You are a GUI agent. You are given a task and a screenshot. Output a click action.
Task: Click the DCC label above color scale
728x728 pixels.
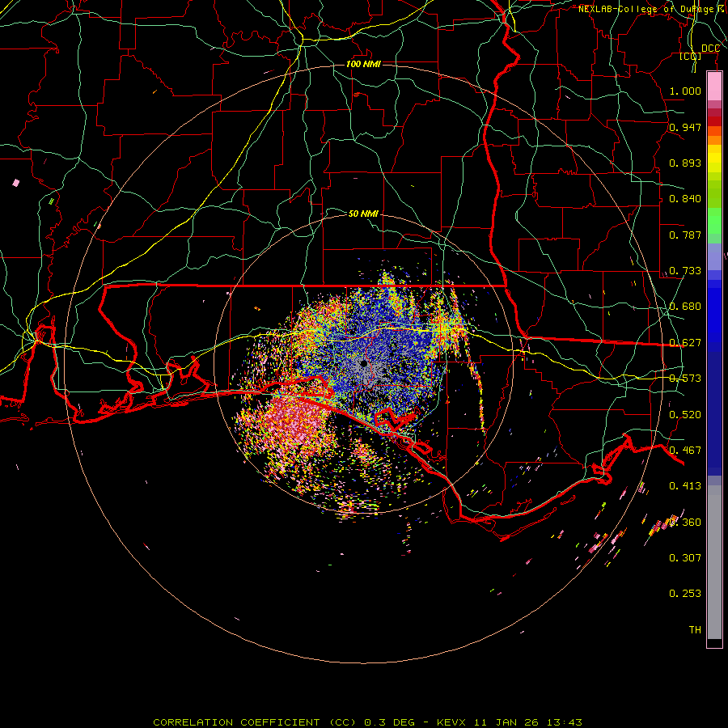click(x=710, y=49)
